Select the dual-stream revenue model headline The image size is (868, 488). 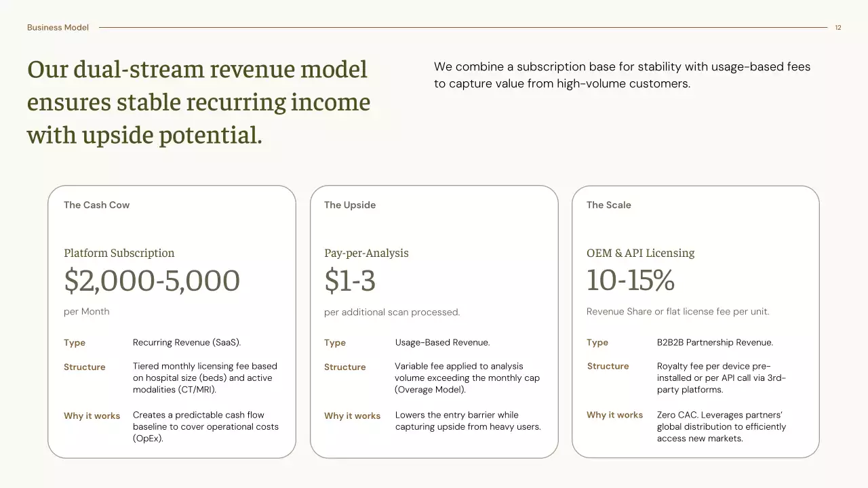click(198, 102)
